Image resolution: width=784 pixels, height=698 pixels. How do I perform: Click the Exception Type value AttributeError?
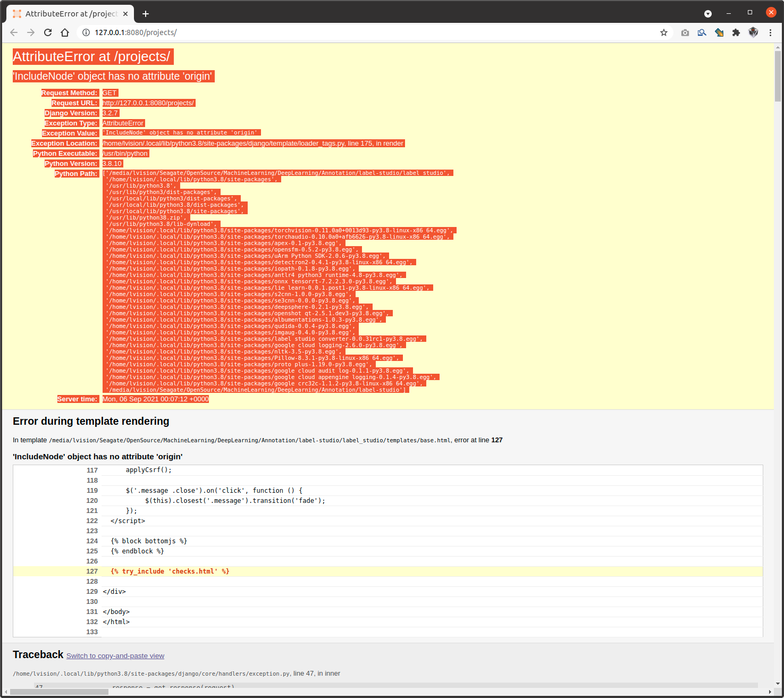(123, 123)
